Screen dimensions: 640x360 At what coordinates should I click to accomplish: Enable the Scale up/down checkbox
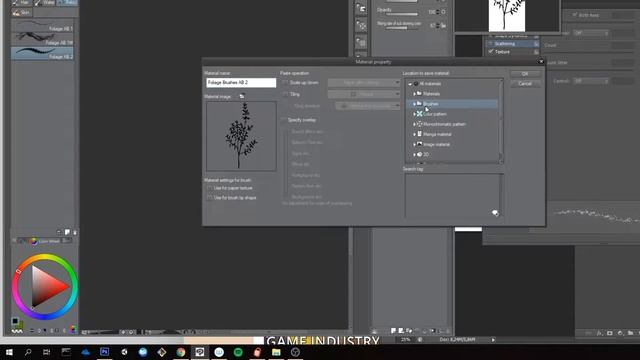point(285,82)
